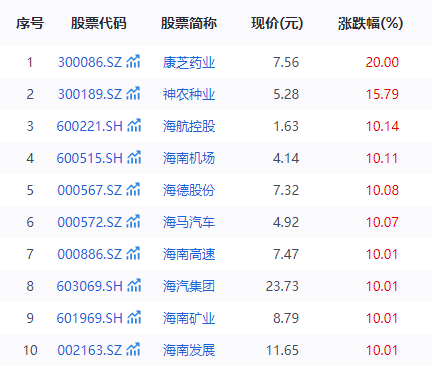Open the 康芝药业 stock link

coord(189,62)
